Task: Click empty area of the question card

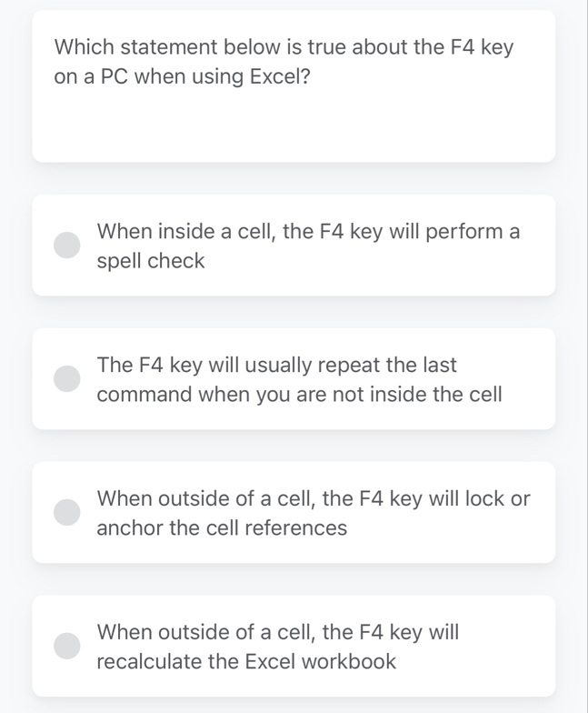Action: coord(294,127)
